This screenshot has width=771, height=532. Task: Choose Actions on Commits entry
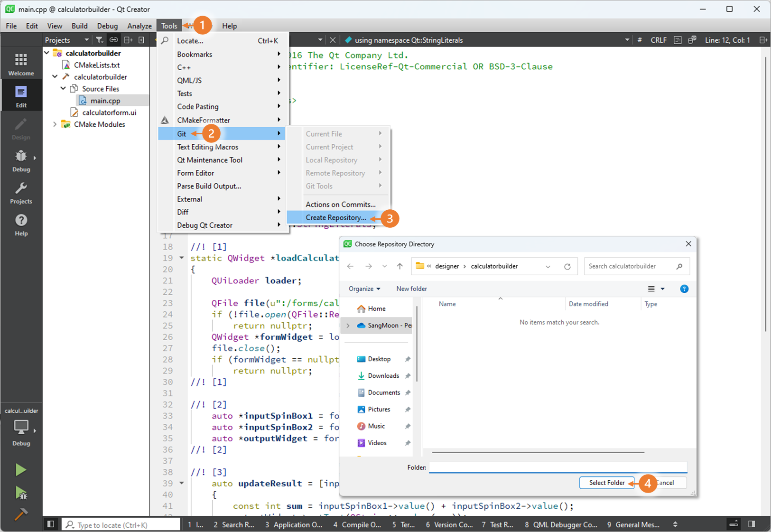[x=340, y=204]
